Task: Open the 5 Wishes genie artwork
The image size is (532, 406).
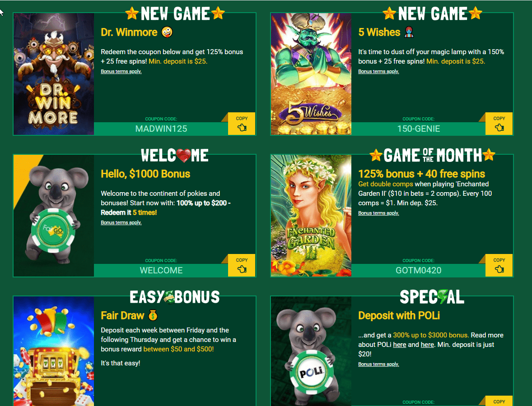Action: pos(311,74)
